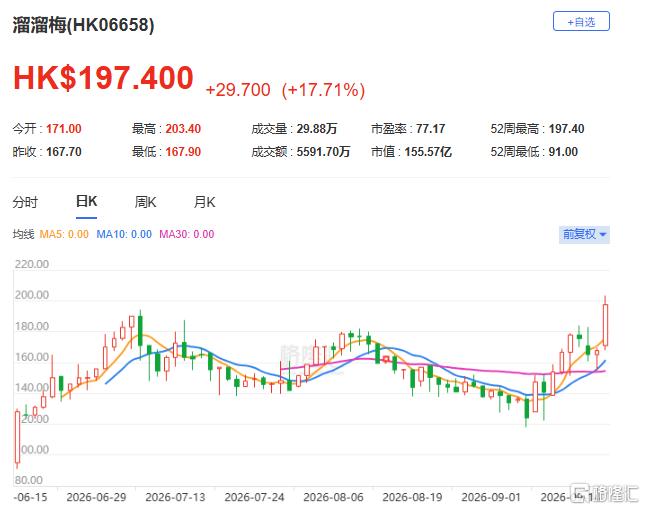Viewport: 645px width, 510px height.
Task: Click the stock title 溜溜梅(HK06658)
Action: point(84,25)
